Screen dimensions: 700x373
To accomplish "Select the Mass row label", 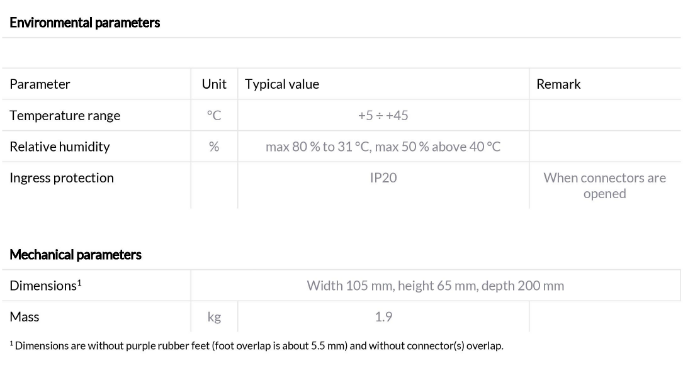I will click(25, 317).
